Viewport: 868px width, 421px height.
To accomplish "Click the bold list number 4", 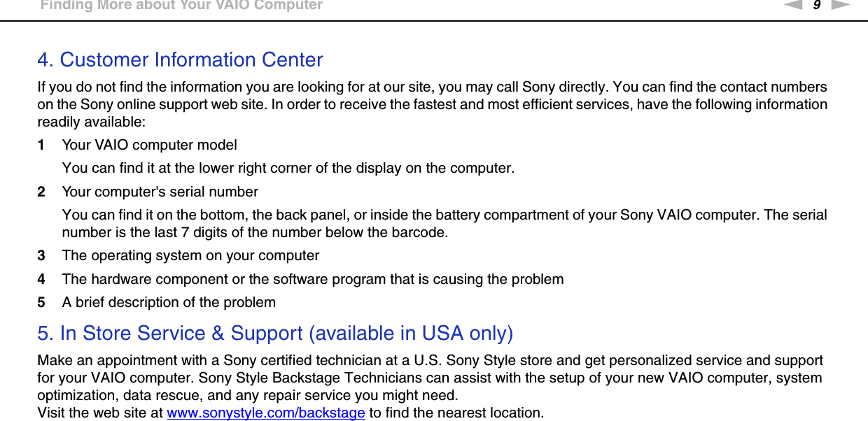I will coord(41,279).
